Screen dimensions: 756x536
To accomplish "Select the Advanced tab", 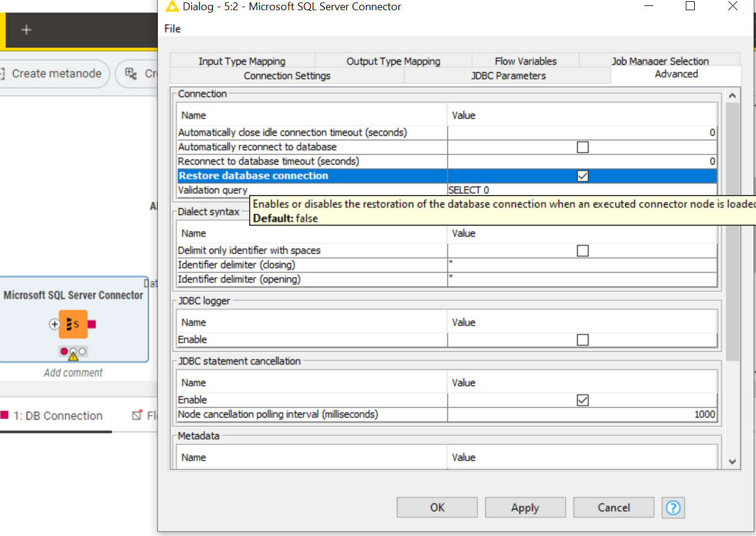I will [676, 74].
